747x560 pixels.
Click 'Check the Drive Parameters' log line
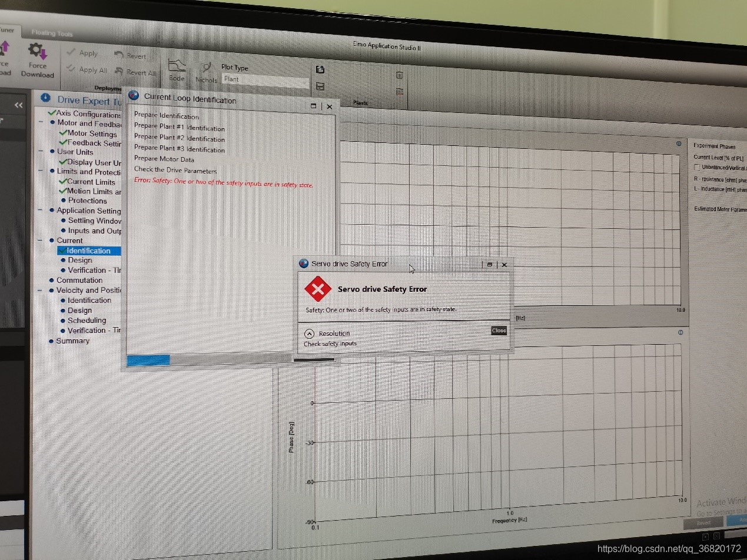pyautogui.click(x=175, y=170)
